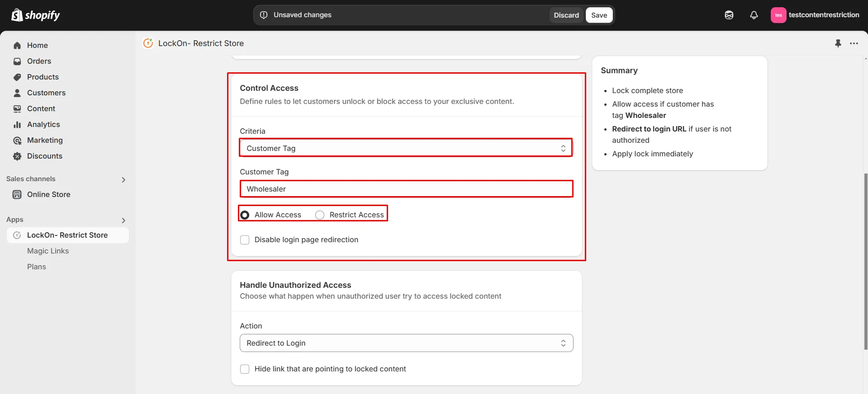
Task: Click the Orders inbox icon
Action: click(17, 61)
